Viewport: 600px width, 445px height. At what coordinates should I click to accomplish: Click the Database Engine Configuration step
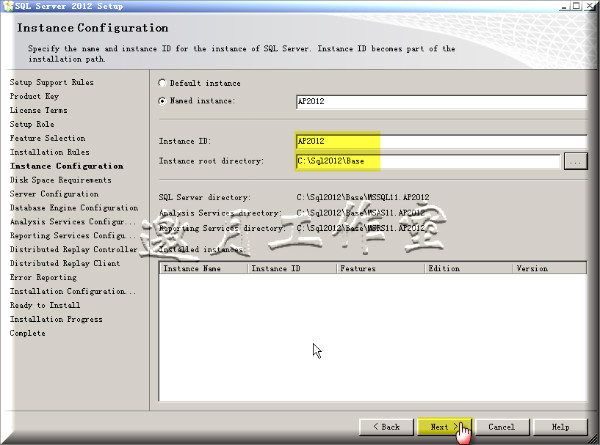point(74,208)
